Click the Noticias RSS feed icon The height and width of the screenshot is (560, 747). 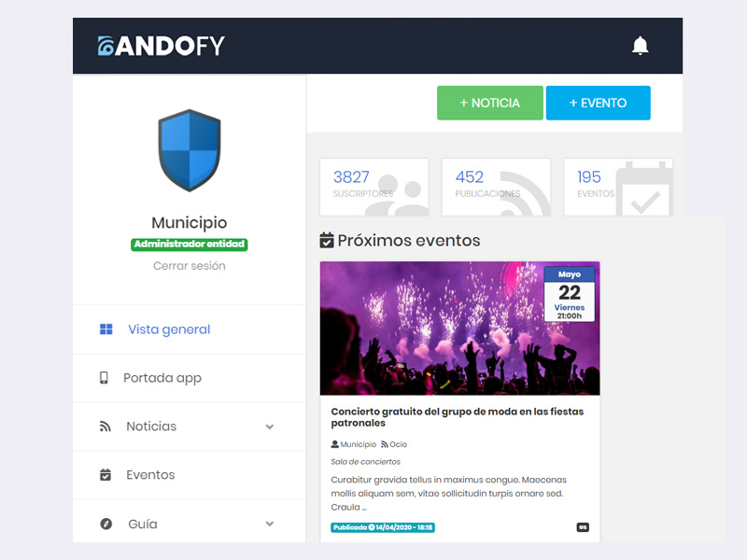click(x=106, y=427)
